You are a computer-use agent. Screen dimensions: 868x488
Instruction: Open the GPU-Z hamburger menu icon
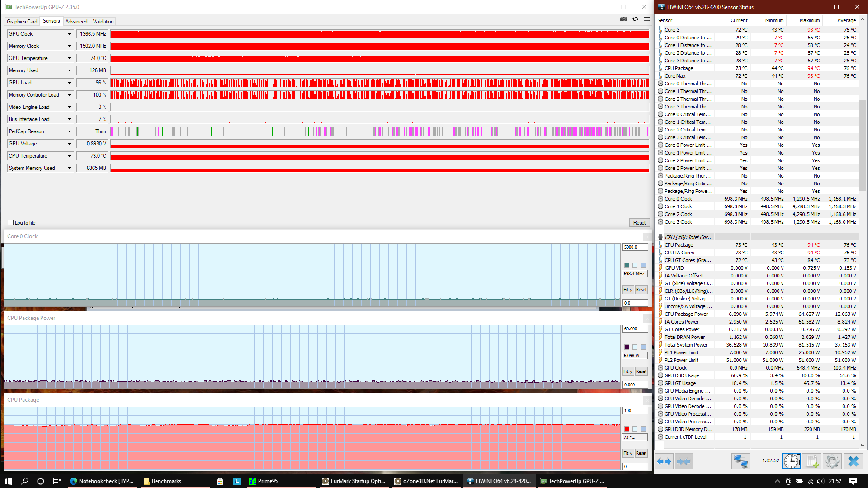coord(647,19)
